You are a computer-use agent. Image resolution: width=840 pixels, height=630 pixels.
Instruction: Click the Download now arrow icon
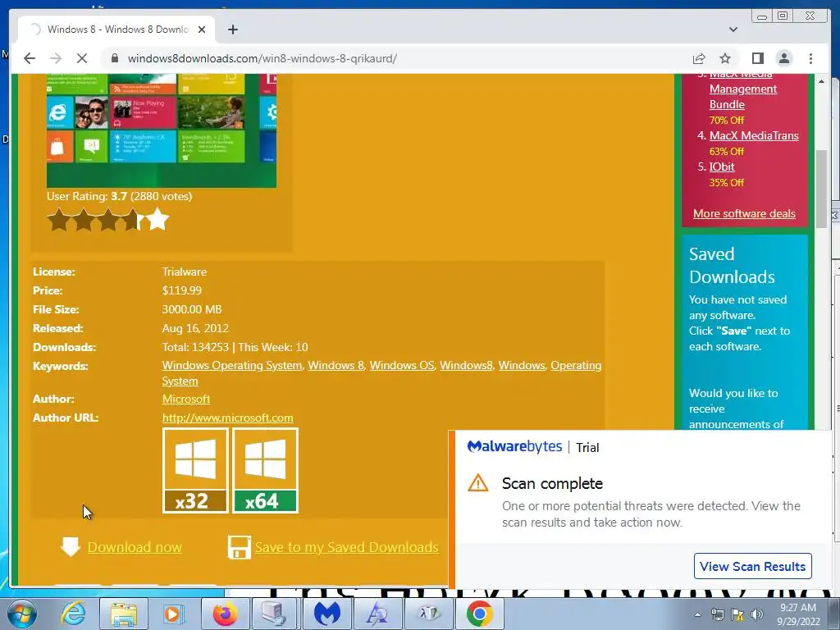click(71, 547)
